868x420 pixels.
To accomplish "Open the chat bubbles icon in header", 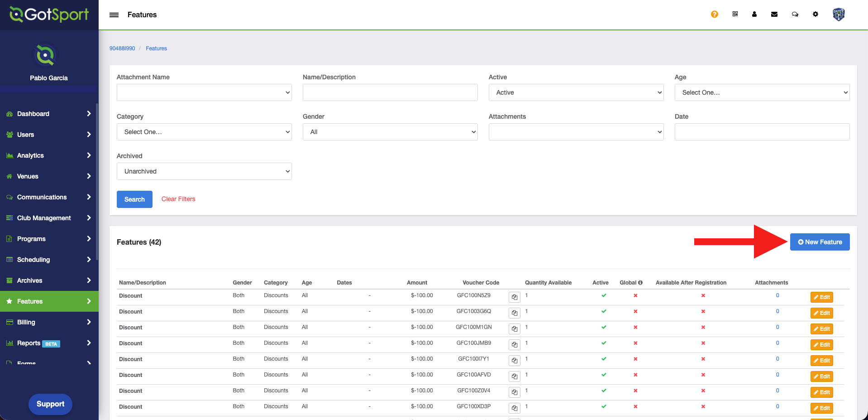I will click(795, 14).
